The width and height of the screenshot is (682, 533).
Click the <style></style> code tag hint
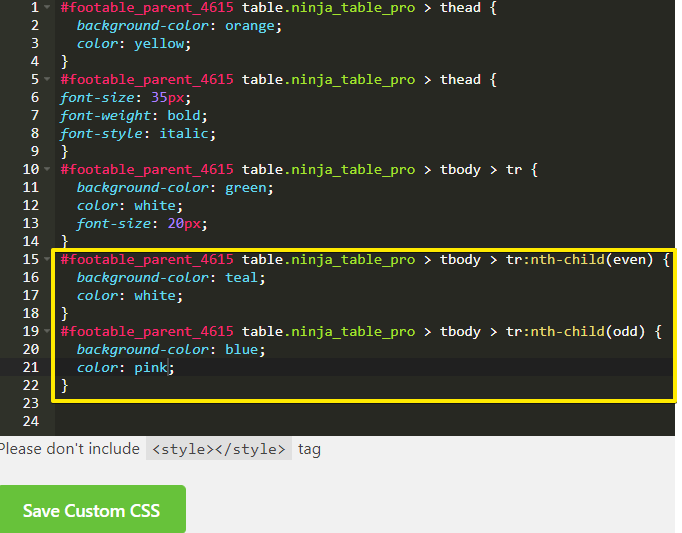[x=219, y=449]
